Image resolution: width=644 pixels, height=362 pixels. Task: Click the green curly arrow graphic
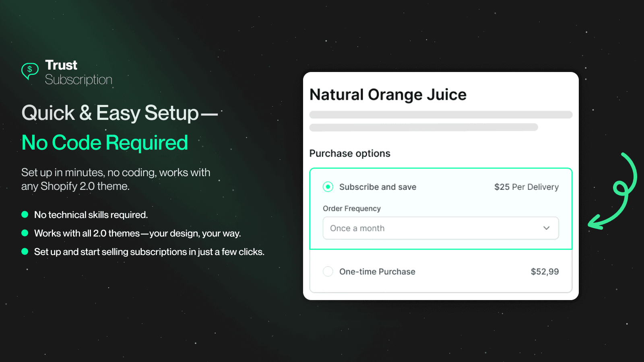tap(615, 193)
